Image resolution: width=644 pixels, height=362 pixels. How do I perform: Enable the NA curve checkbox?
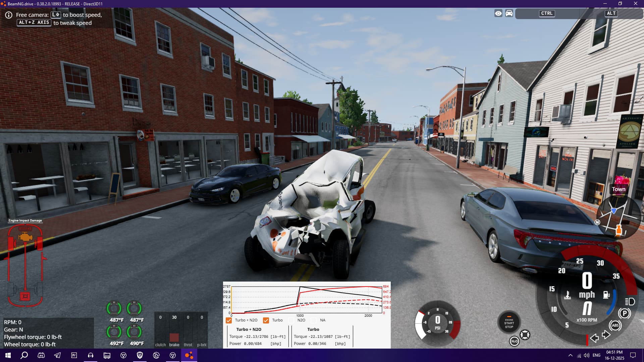tap(314, 320)
